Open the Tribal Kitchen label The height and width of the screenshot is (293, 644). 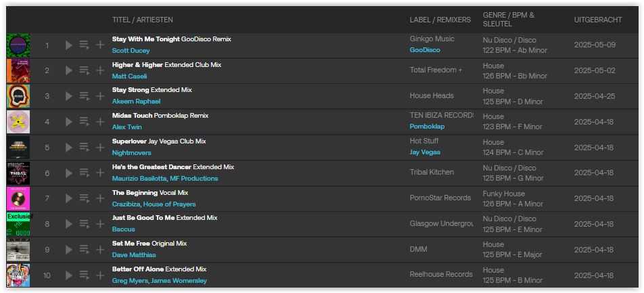(432, 172)
